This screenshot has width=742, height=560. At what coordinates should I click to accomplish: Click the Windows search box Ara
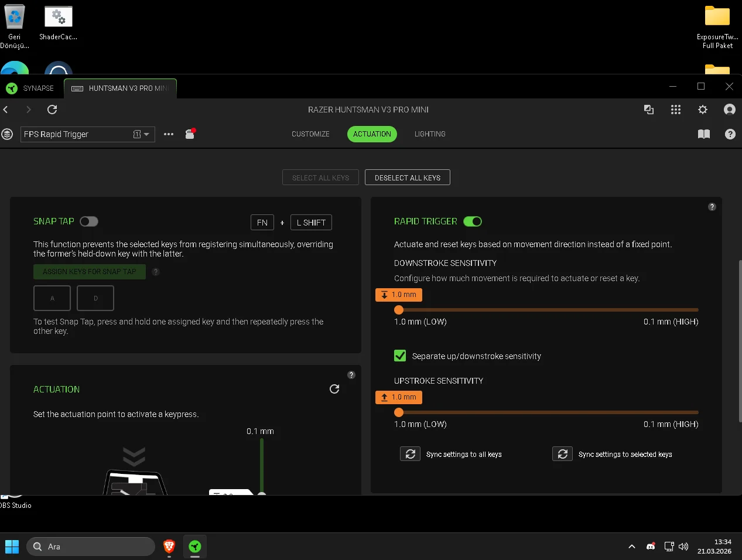click(91, 547)
